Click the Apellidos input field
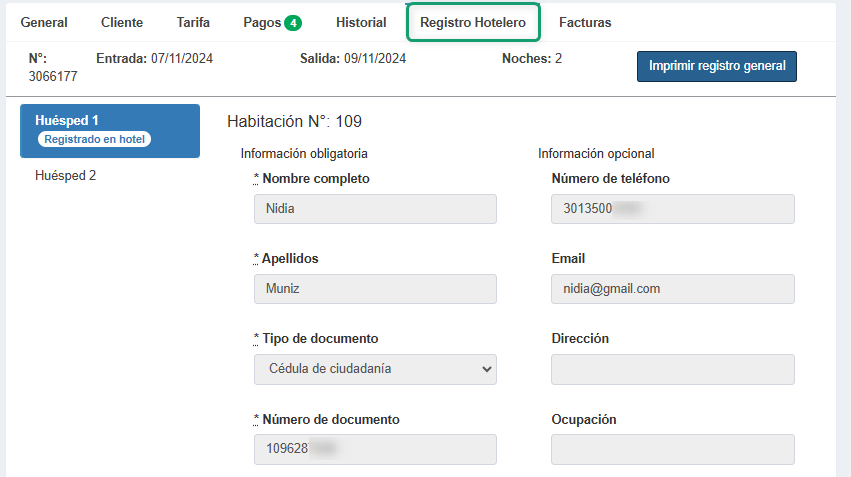 (375, 289)
